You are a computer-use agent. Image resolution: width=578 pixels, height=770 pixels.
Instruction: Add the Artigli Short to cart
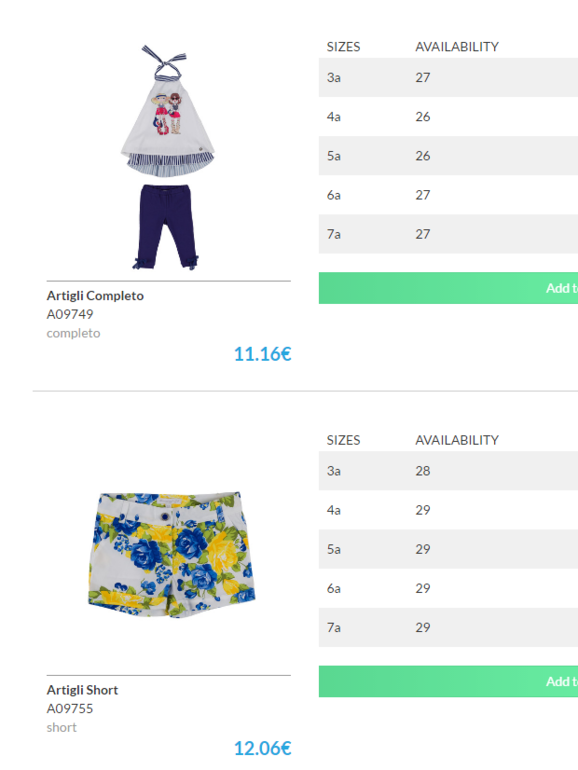[x=448, y=682]
